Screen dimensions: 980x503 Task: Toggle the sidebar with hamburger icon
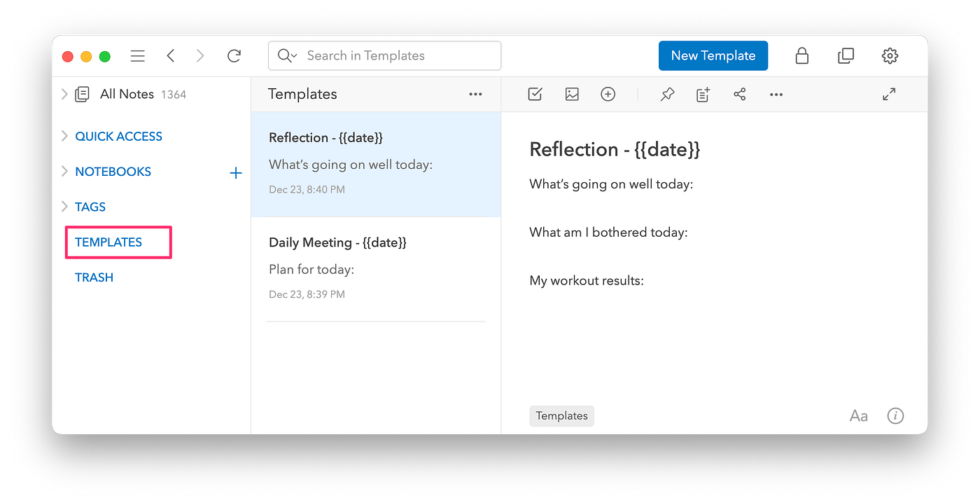[x=138, y=56]
